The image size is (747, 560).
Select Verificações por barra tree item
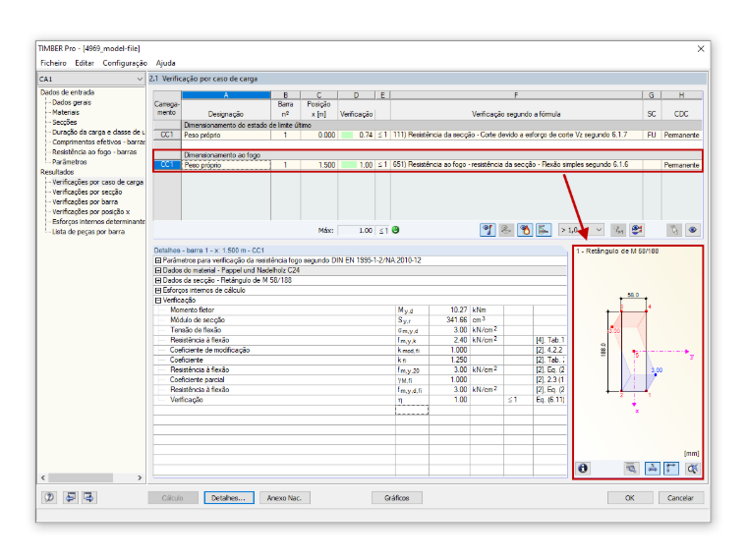tap(85, 202)
